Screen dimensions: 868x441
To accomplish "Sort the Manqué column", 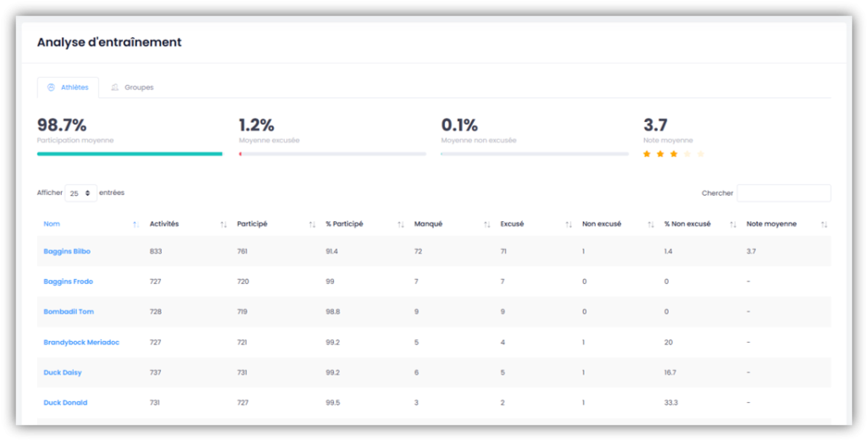I will (x=487, y=225).
